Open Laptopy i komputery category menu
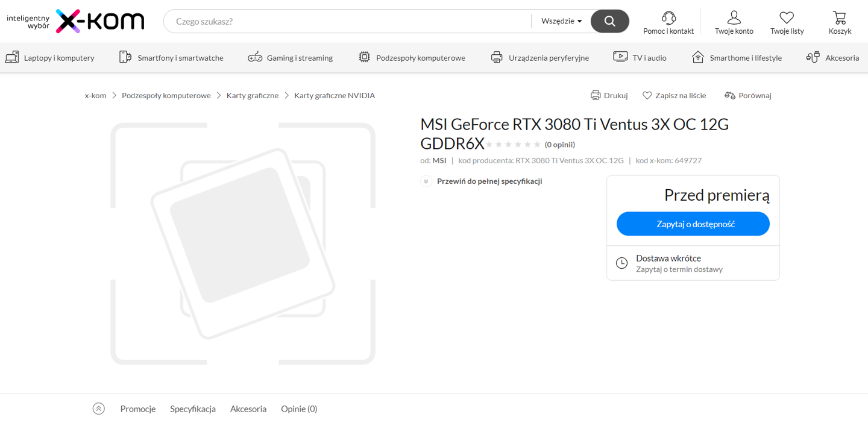The width and height of the screenshot is (868, 423). coord(50,58)
